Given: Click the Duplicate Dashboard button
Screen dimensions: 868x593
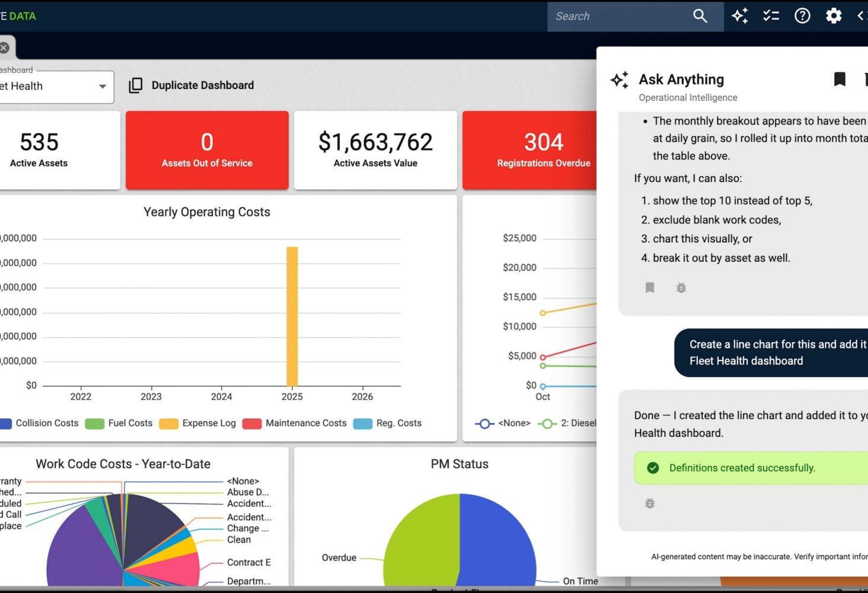Looking at the screenshot, I should tap(202, 85).
